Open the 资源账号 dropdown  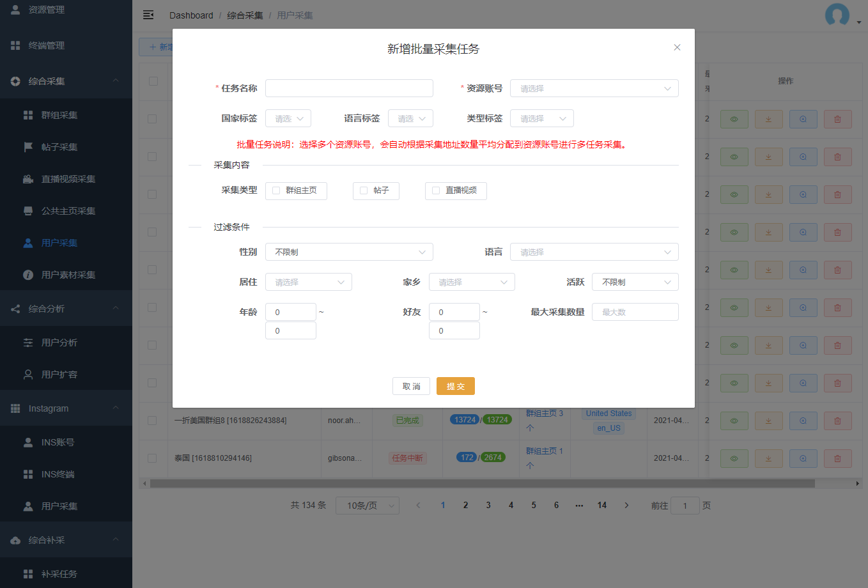click(594, 88)
